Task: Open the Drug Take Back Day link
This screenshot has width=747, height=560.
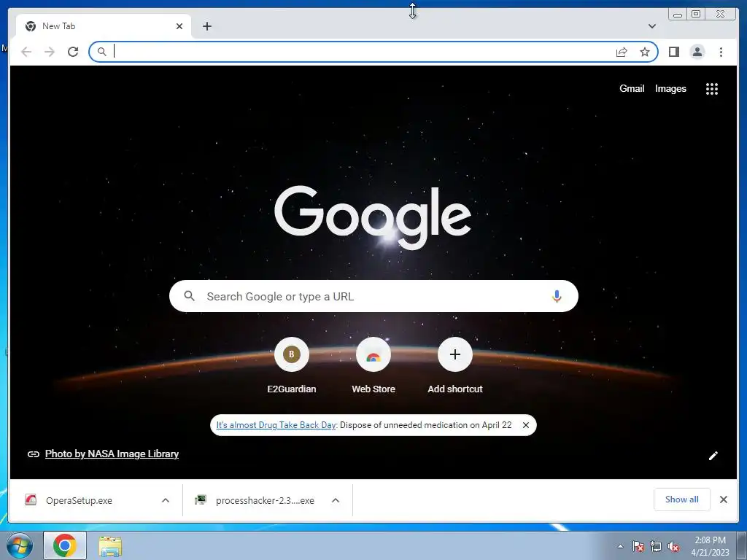Action: [x=276, y=425]
